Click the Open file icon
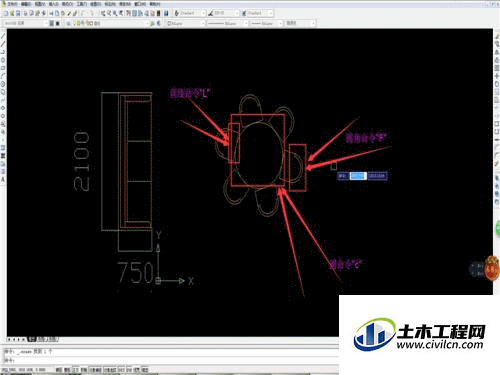Viewport: 500px width, 375px height. pyautogui.click(x=12, y=13)
